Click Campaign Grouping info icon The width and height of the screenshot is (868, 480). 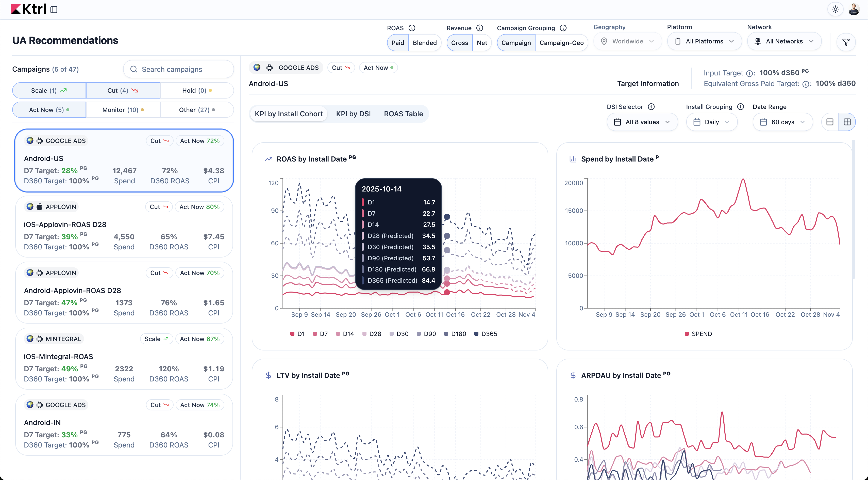point(563,28)
